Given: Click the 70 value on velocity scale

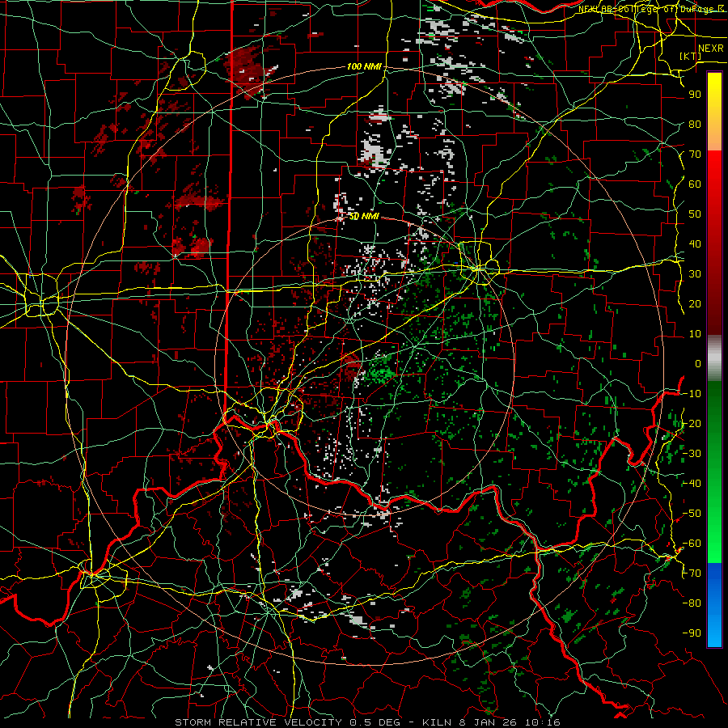Looking at the screenshot, I should [x=695, y=154].
